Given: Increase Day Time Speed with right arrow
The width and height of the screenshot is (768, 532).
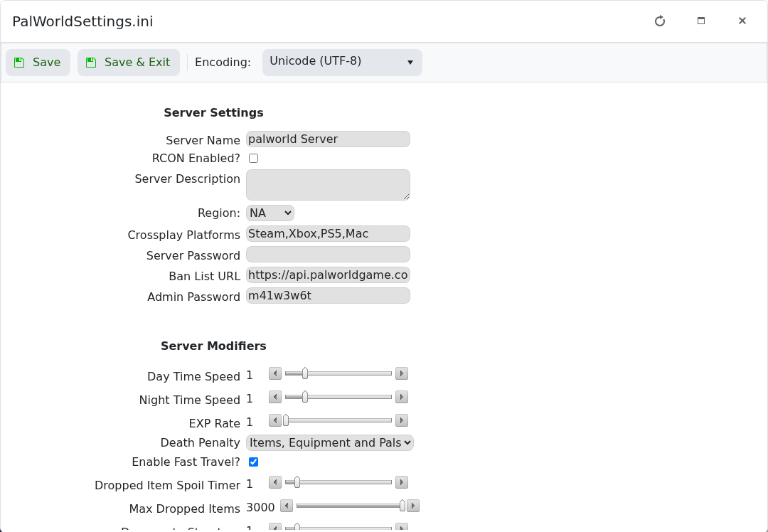Looking at the screenshot, I should (402, 374).
